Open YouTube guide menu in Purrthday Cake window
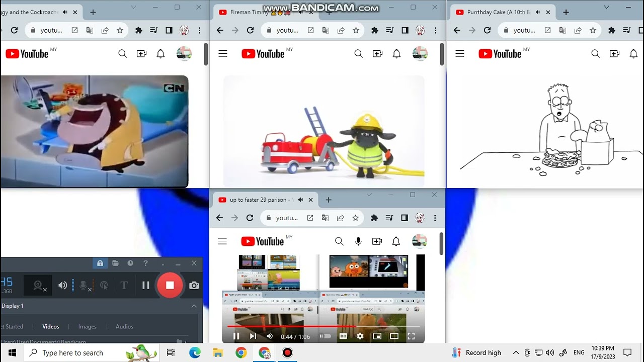This screenshot has width=644, height=362. pos(460,54)
